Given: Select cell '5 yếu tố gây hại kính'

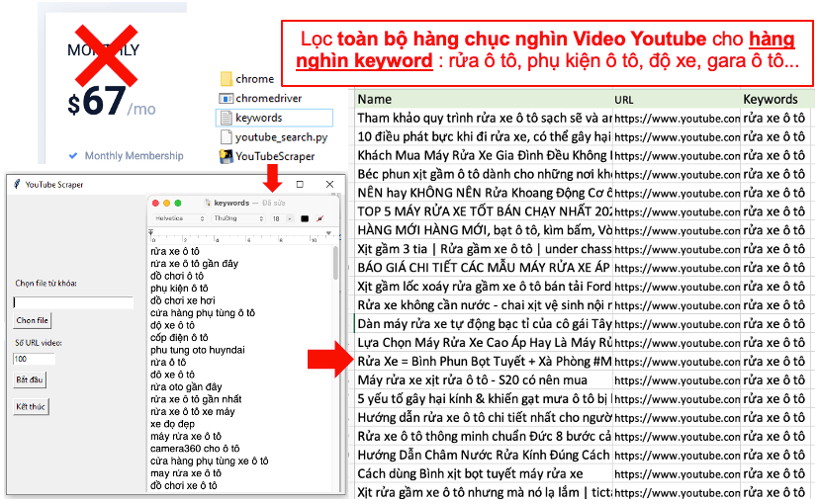Looking at the screenshot, I should 484,399.
